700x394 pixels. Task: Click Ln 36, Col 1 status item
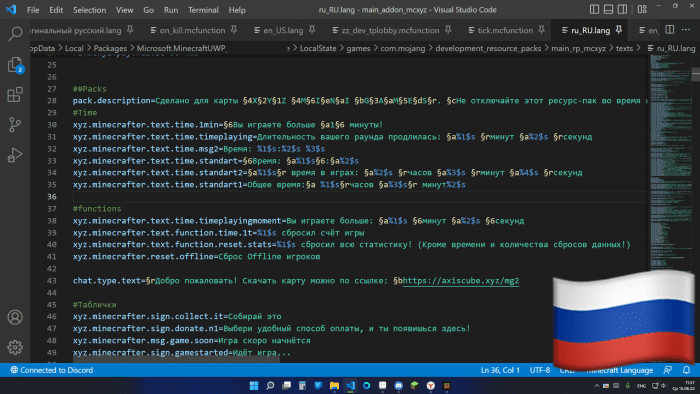tap(500, 370)
